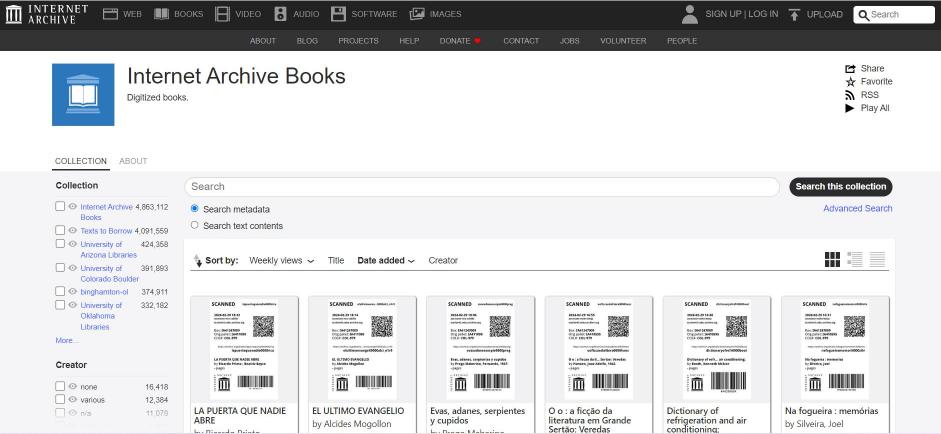The image size is (941, 434).
Task: Check the University of Colorado Boulder checkbox
Action: (60, 268)
